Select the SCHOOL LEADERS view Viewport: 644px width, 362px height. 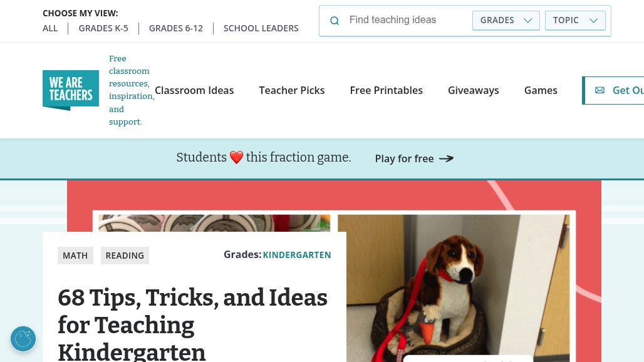[261, 28]
